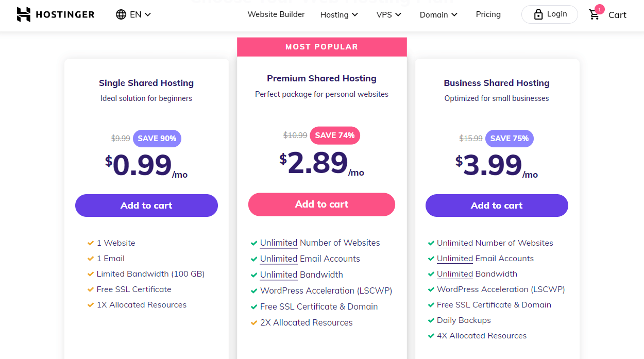The width and height of the screenshot is (644, 359).
Task: Click the checkmark beside 2X Allocated Resources
Action: [254, 323]
